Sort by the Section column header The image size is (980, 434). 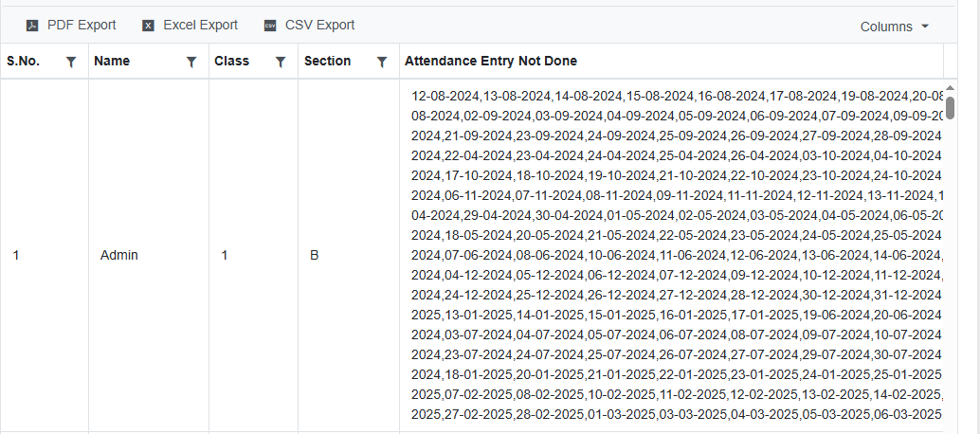[327, 62]
